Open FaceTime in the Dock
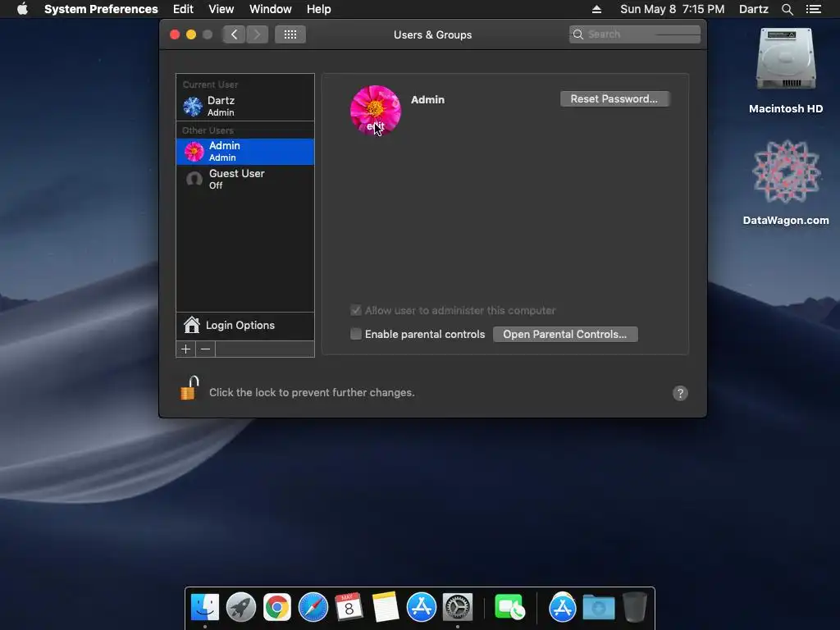 pyautogui.click(x=509, y=608)
